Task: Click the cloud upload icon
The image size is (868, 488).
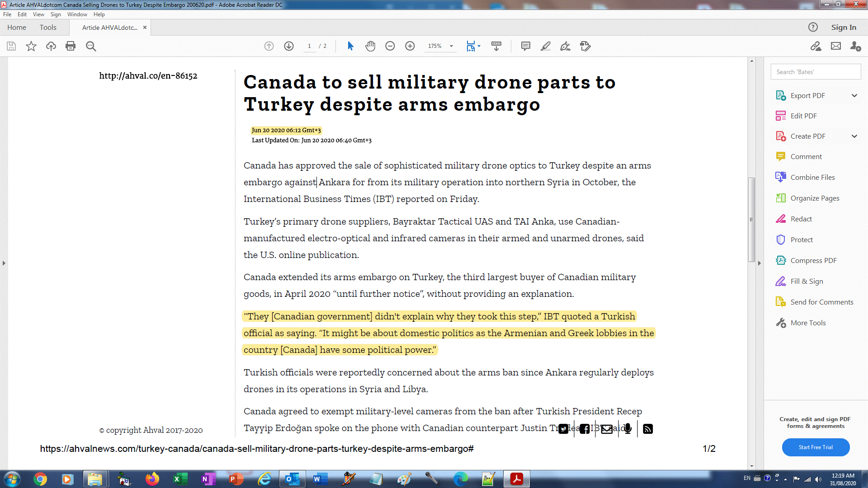Action: point(51,46)
